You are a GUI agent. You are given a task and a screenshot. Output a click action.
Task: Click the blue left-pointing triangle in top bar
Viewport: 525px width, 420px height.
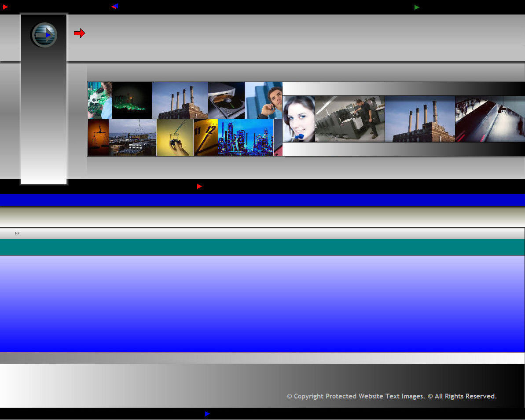(x=114, y=7)
